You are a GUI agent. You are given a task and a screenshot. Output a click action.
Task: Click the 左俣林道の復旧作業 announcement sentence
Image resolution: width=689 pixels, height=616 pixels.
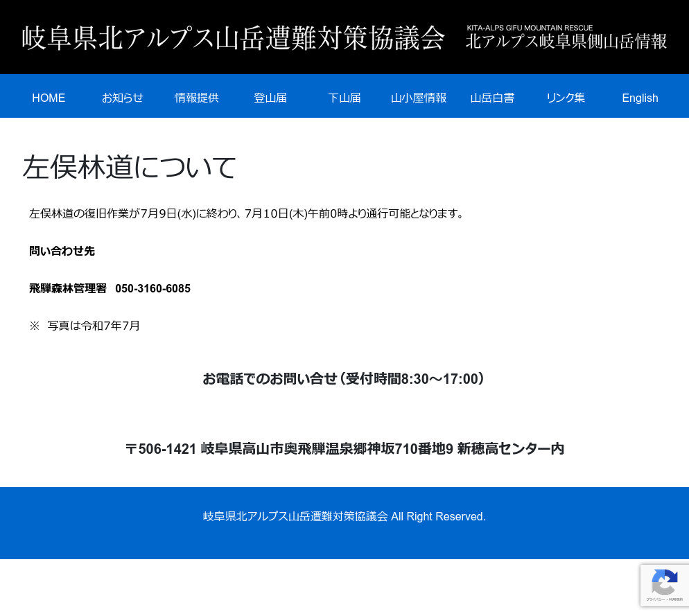(247, 213)
